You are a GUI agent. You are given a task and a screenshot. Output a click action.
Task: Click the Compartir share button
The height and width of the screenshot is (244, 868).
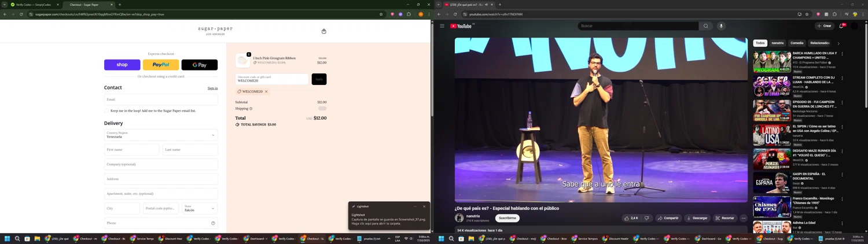point(668,218)
